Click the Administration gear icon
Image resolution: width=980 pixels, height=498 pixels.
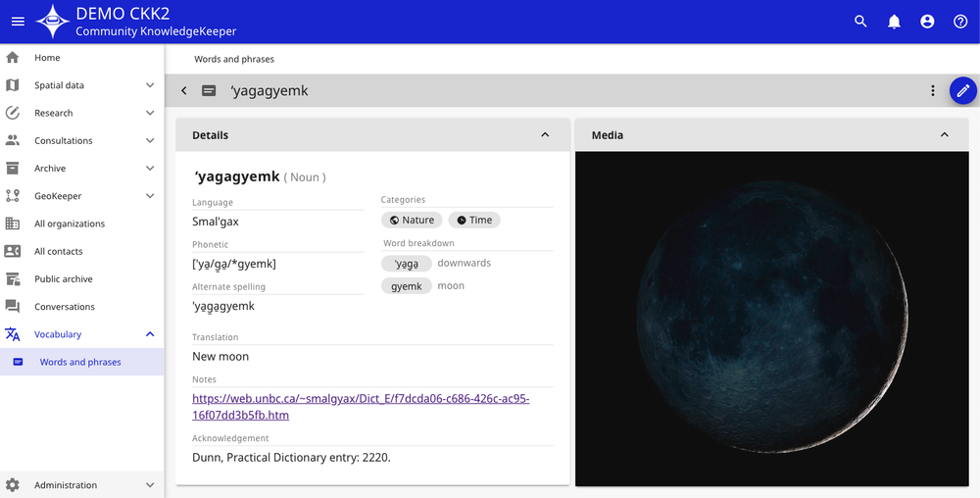tap(12, 485)
